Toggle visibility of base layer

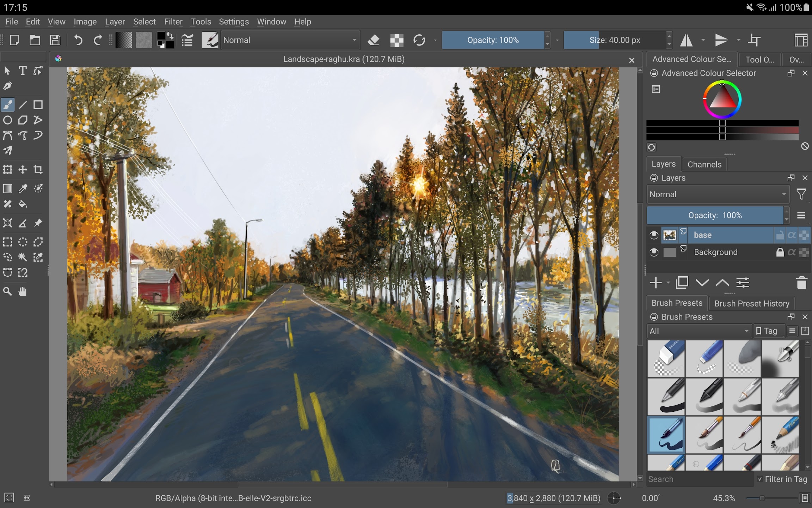pyautogui.click(x=654, y=235)
